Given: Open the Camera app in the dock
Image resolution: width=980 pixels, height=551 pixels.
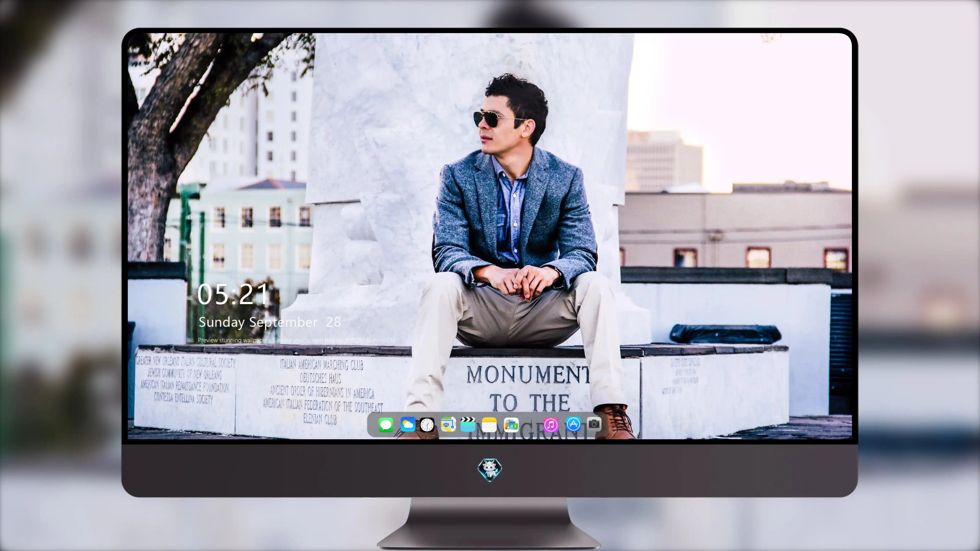Looking at the screenshot, I should 594,424.
